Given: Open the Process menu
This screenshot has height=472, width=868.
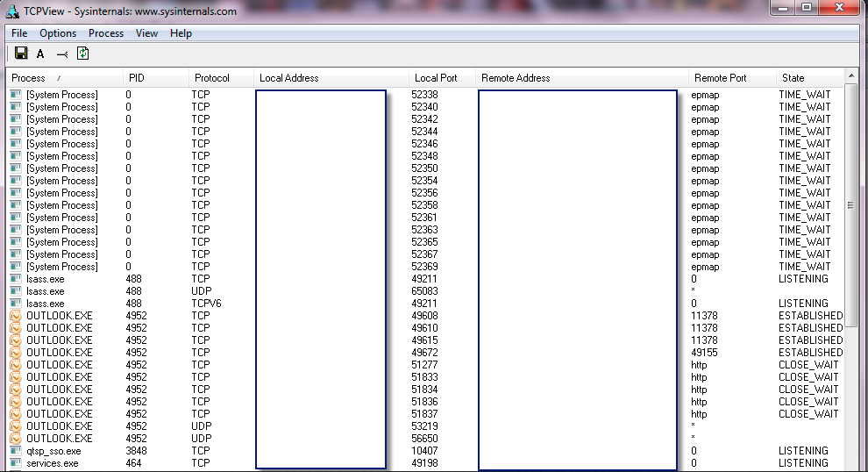Looking at the screenshot, I should [x=106, y=33].
